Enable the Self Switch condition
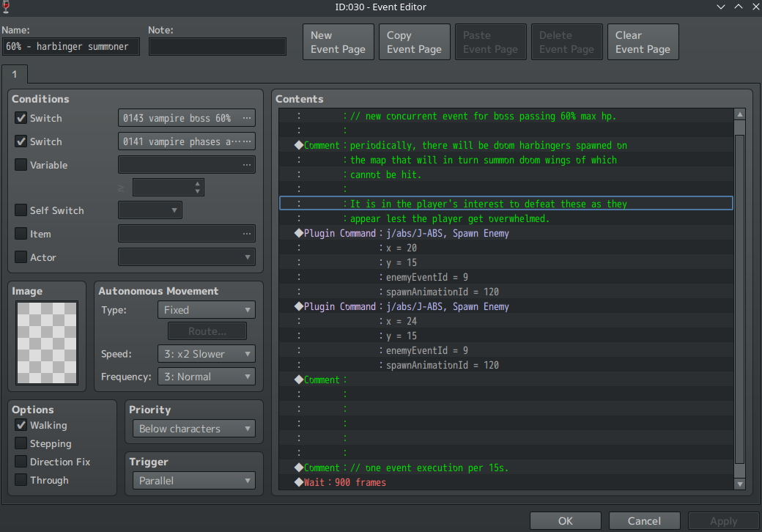 21,210
